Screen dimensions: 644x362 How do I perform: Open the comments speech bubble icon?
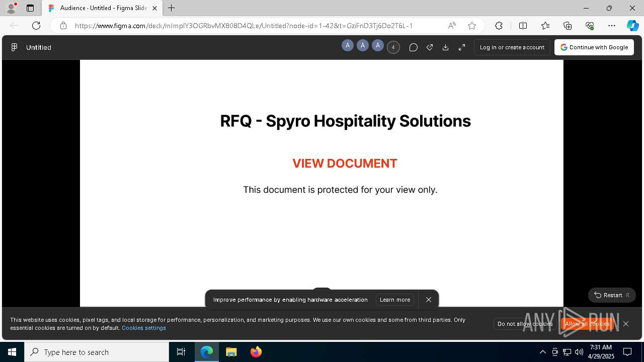tap(413, 47)
